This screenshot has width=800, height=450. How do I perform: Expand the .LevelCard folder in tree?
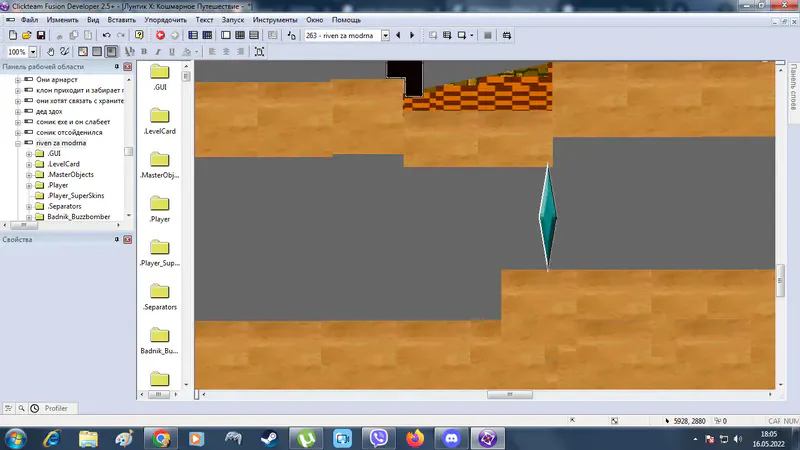click(x=29, y=164)
